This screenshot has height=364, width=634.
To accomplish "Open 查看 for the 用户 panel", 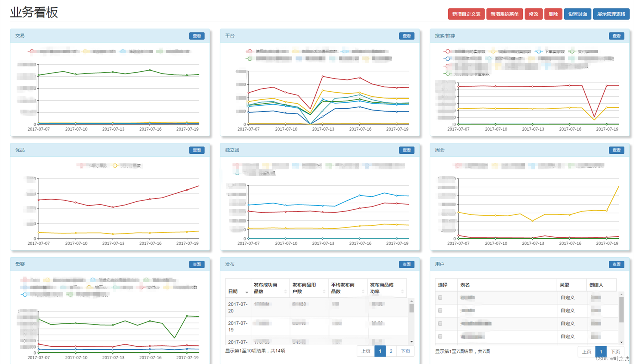I will (x=617, y=264).
